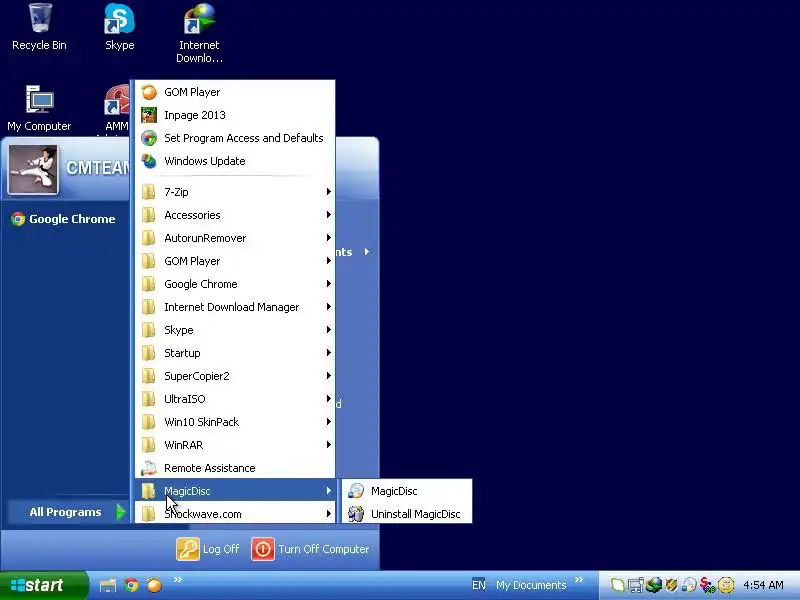Expand the Startup program folder
This screenshot has width=800, height=600.
point(235,353)
